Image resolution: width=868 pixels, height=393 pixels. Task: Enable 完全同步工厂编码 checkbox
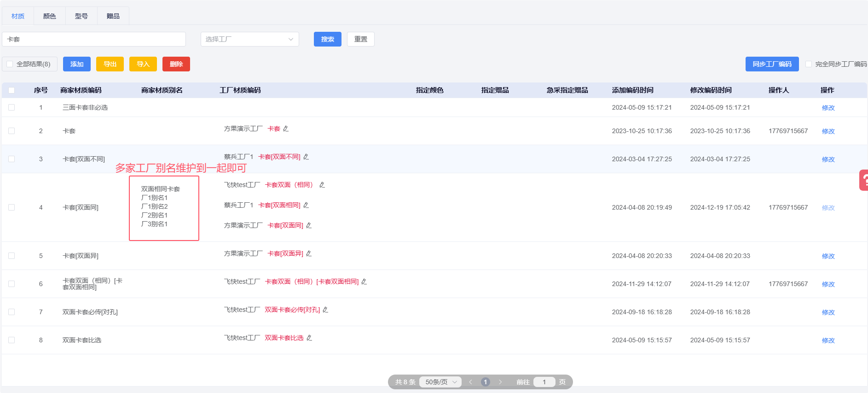point(809,64)
